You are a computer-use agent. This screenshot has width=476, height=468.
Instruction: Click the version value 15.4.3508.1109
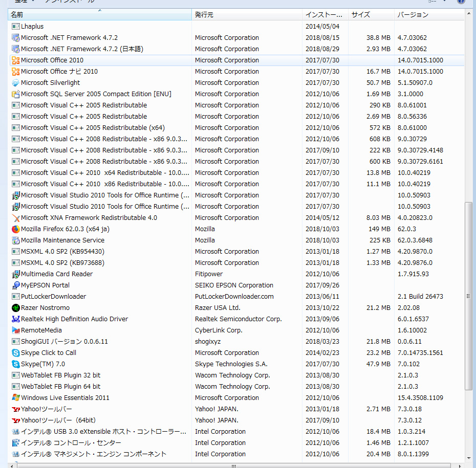tap(420, 397)
